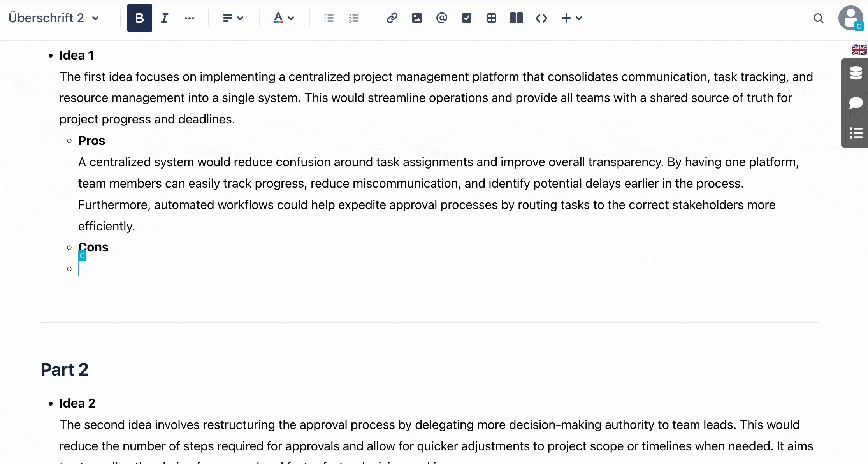
Task: Insert a hyperlink
Action: coord(392,18)
